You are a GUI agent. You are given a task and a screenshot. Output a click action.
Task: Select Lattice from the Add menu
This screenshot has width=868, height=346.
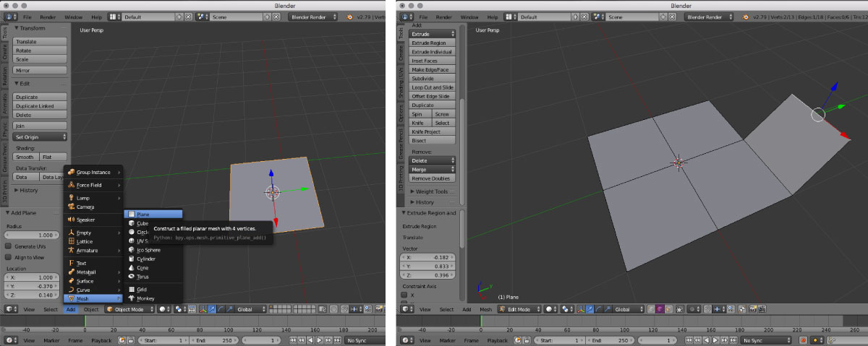(94, 241)
